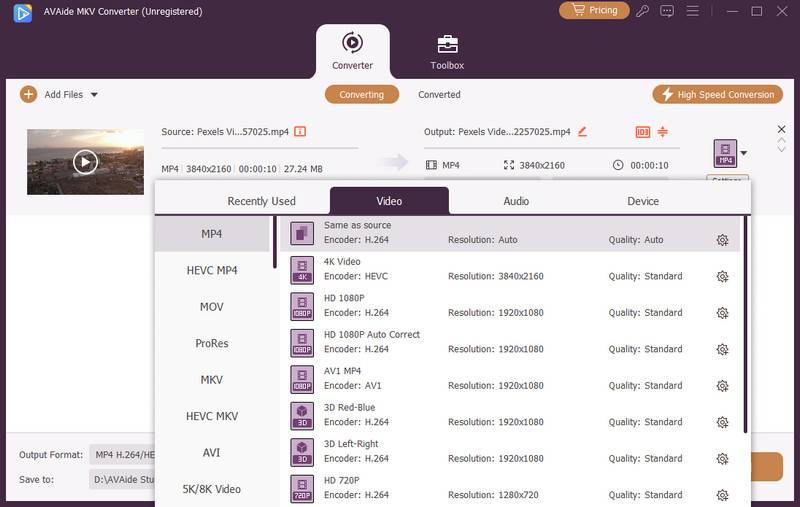Remove the file with X icon

click(x=781, y=129)
